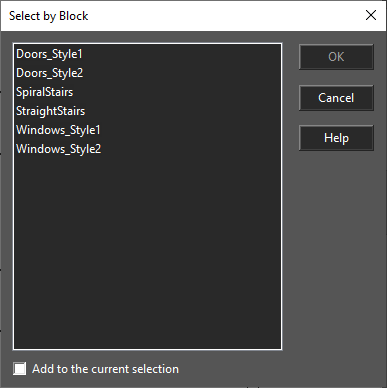
Task: Click the 'Add to the current selection' label
Action: point(105,369)
